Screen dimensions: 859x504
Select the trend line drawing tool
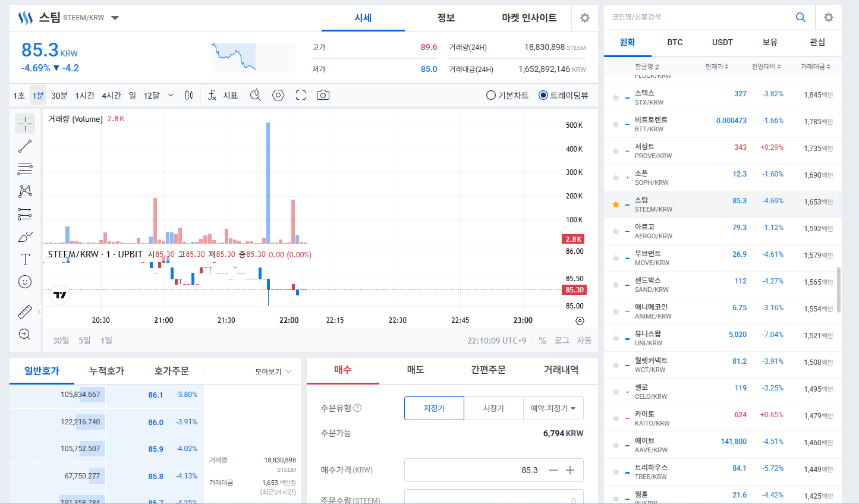(x=25, y=146)
